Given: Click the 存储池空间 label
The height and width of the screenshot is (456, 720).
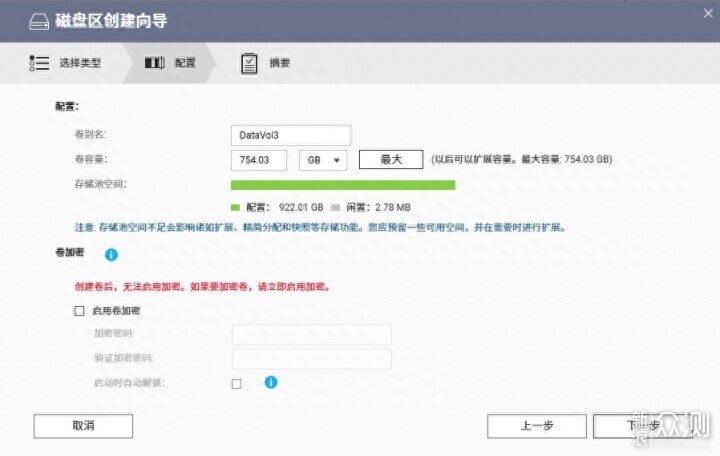Looking at the screenshot, I should [x=101, y=184].
